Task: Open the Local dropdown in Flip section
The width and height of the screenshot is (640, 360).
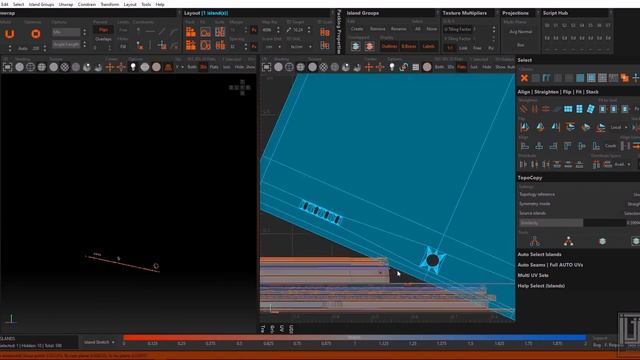Action: coord(619,127)
